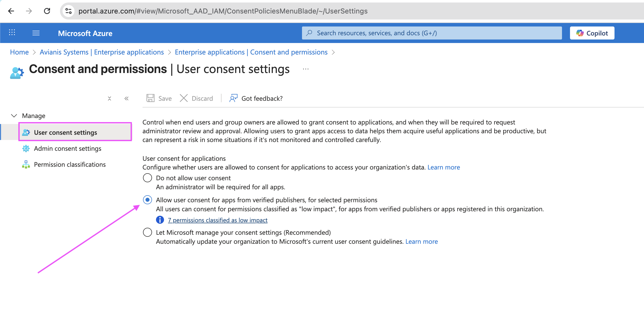Select Let Microsoft manage your consent settings
The height and width of the screenshot is (321, 644).
tap(147, 232)
